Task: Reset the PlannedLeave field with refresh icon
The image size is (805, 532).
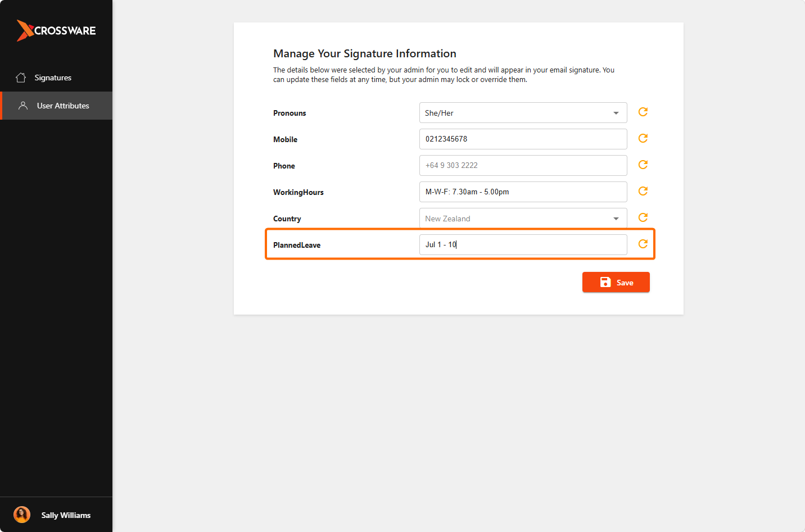Action: pyautogui.click(x=643, y=244)
